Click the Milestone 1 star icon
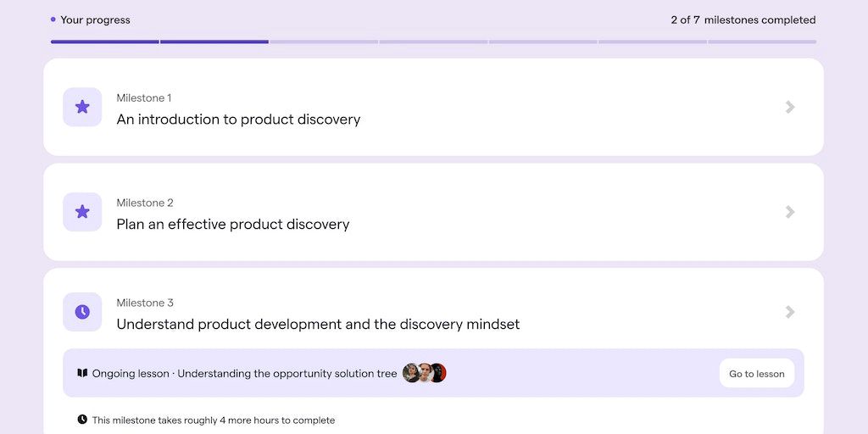The image size is (868, 434). click(82, 107)
